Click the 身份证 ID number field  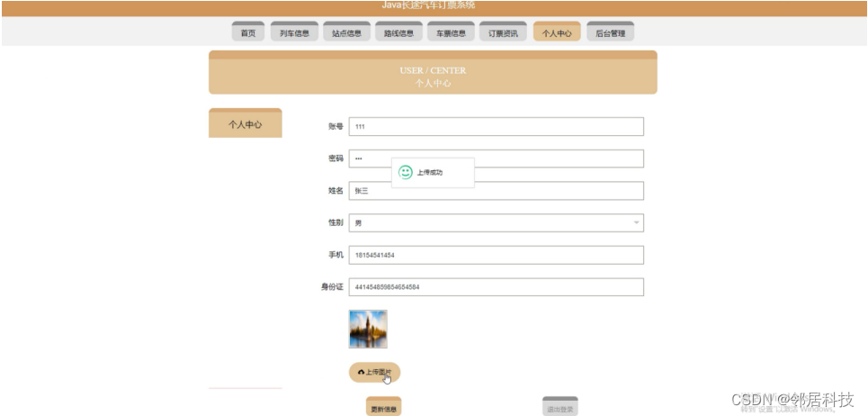point(496,287)
